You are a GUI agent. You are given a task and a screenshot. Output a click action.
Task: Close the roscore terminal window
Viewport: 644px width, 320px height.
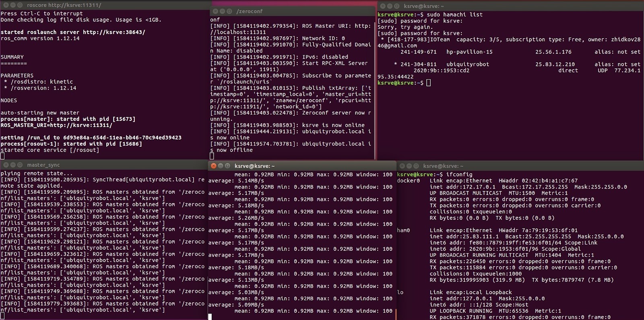5,5
